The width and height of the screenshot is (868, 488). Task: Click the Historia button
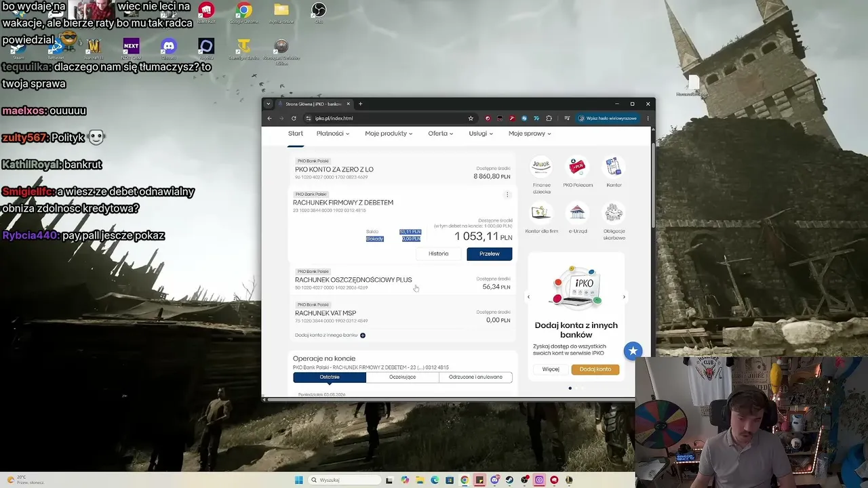(438, 253)
